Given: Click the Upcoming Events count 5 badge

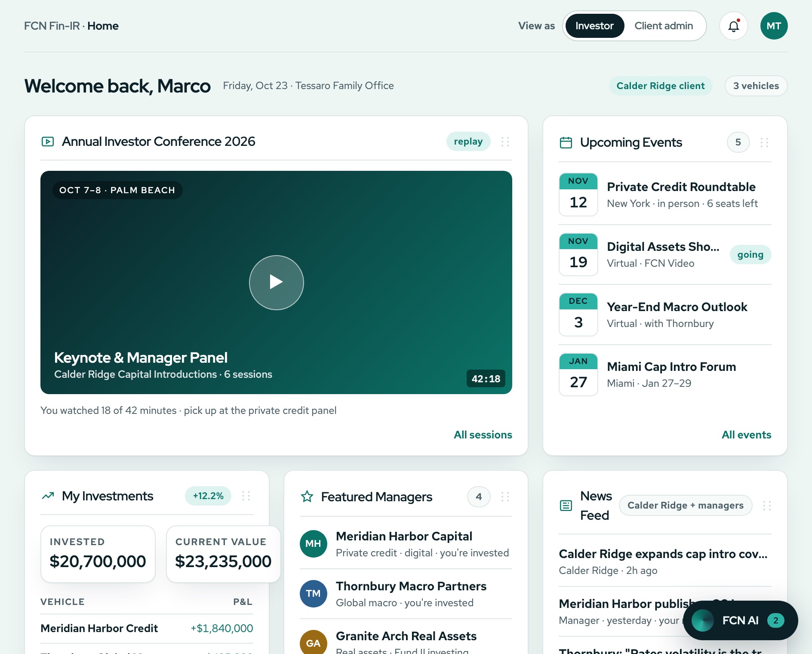Looking at the screenshot, I should 738,142.
